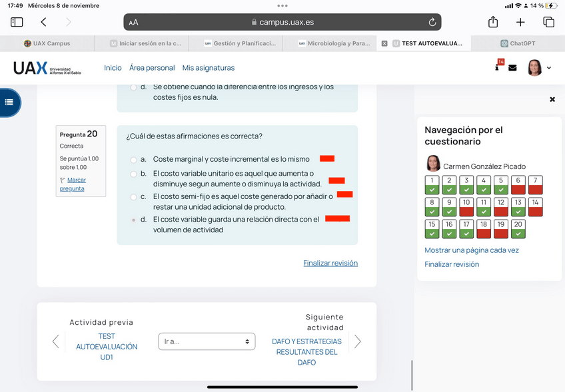Open TEST AUTOEVALUACIÓN UD1 previous activity
This screenshot has width=565, height=392.
tap(107, 347)
